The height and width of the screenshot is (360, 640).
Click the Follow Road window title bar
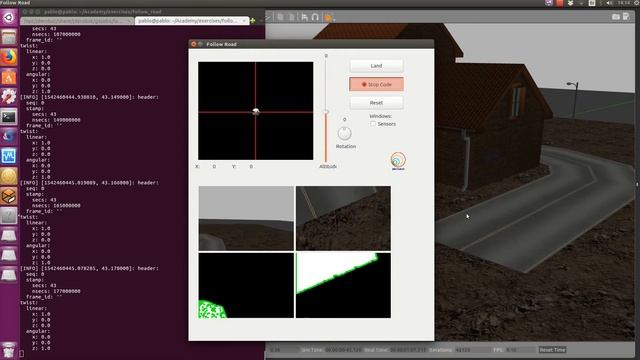click(311, 44)
